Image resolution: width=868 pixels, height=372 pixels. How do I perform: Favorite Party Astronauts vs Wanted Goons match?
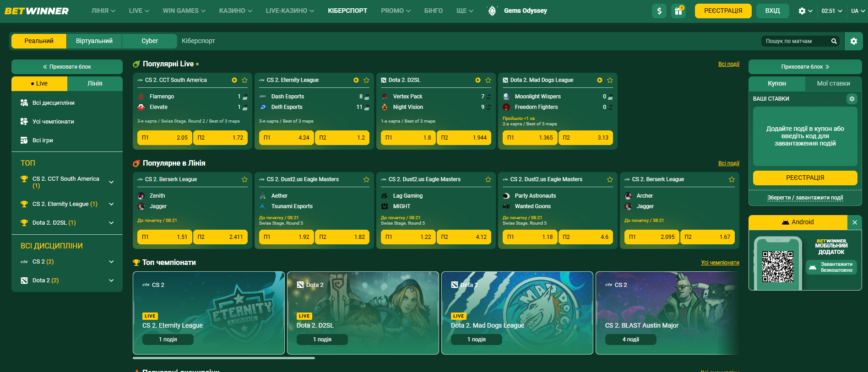point(610,179)
